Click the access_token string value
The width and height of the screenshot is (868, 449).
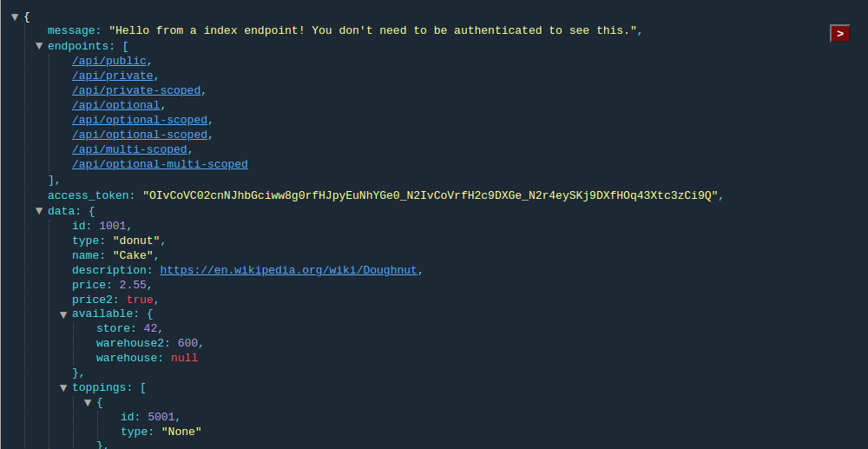430,195
